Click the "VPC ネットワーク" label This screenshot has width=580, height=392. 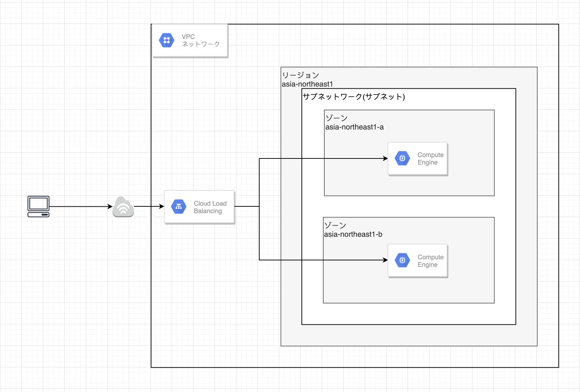201,40
